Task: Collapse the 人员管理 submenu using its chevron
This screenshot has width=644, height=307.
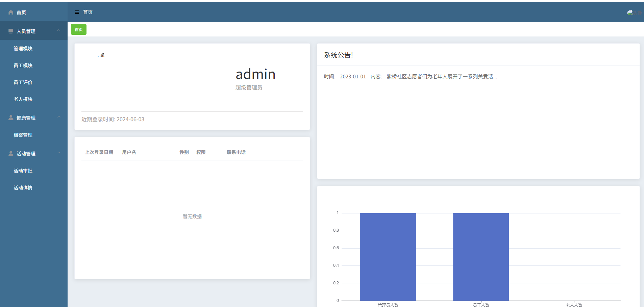Action: click(x=59, y=31)
